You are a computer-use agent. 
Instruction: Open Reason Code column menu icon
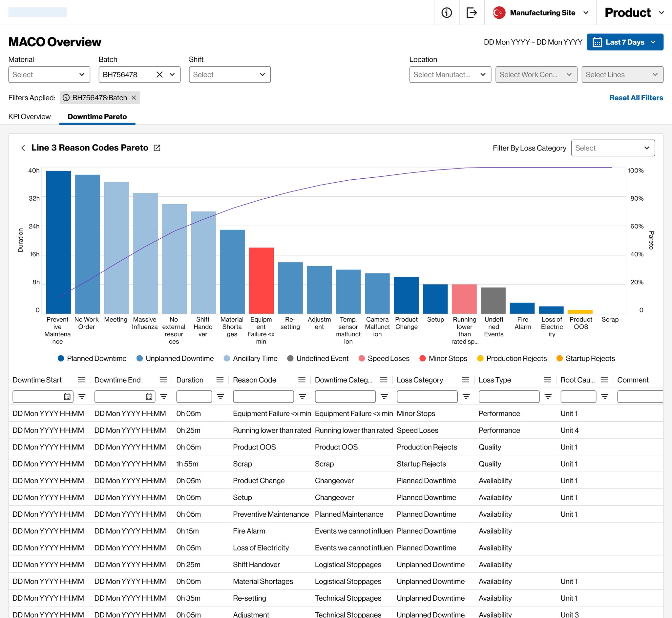point(302,380)
